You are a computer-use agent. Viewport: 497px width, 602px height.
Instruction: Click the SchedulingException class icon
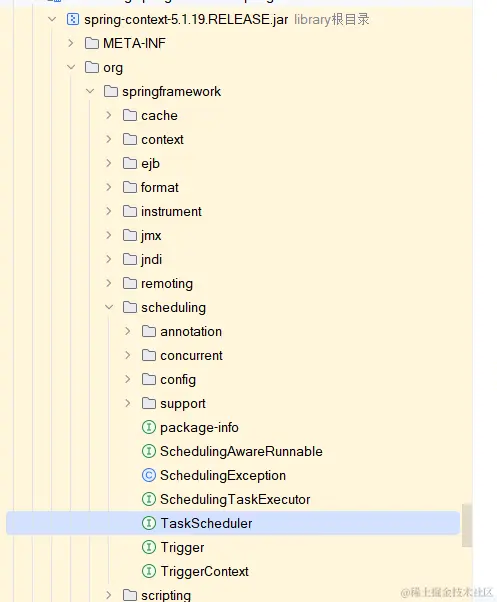point(149,475)
